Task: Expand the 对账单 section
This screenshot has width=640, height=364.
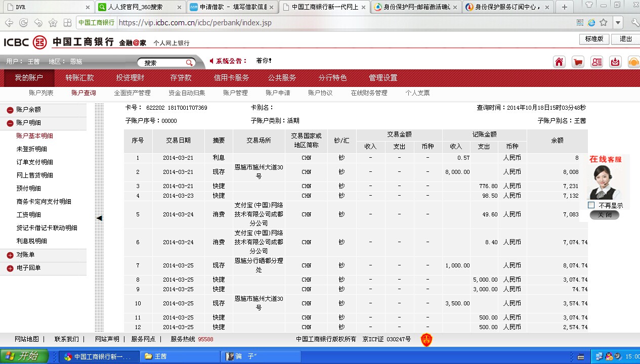Action: click(10, 255)
